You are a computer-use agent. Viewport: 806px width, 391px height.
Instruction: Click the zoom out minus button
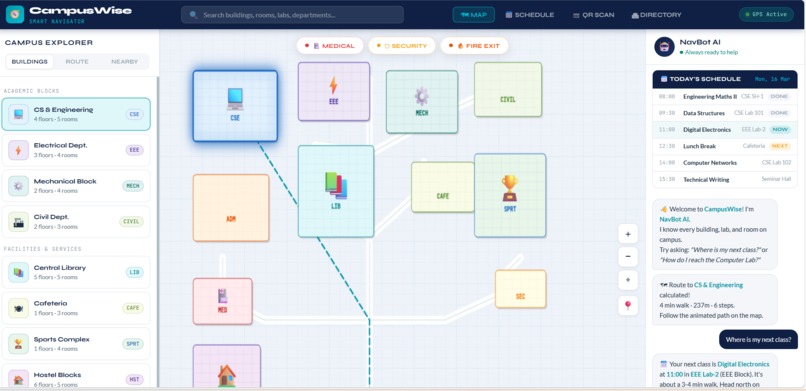[x=628, y=256]
